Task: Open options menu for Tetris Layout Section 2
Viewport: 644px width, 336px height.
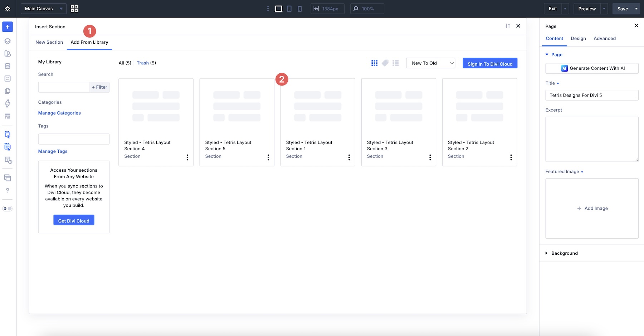Action: click(x=511, y=157)
